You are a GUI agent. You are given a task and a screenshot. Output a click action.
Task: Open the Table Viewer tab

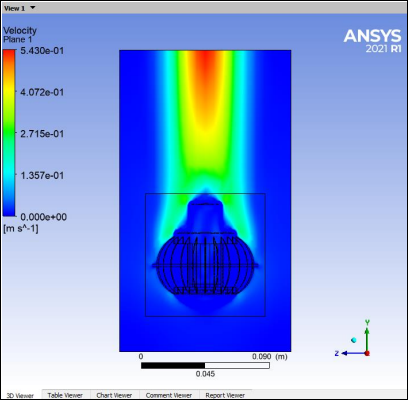point(65,395)
